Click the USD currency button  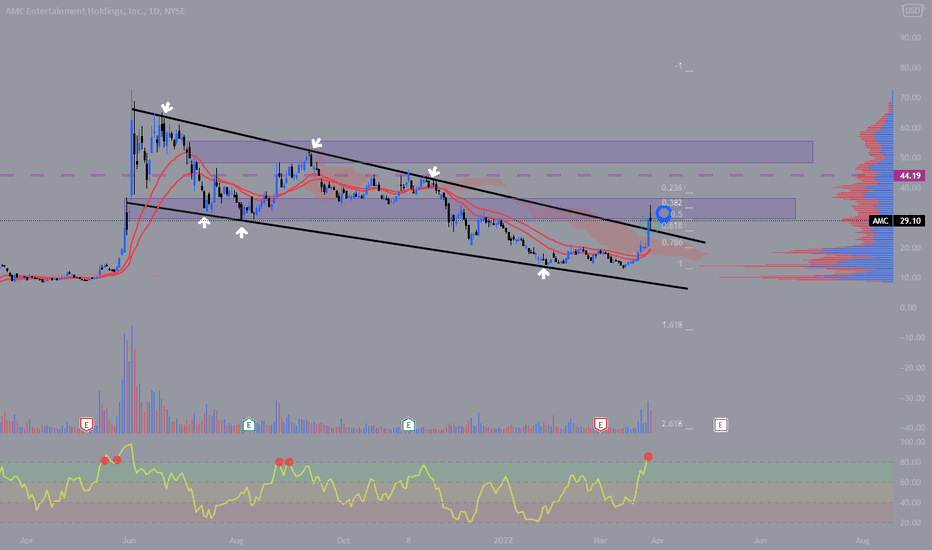tap(912, 10)
